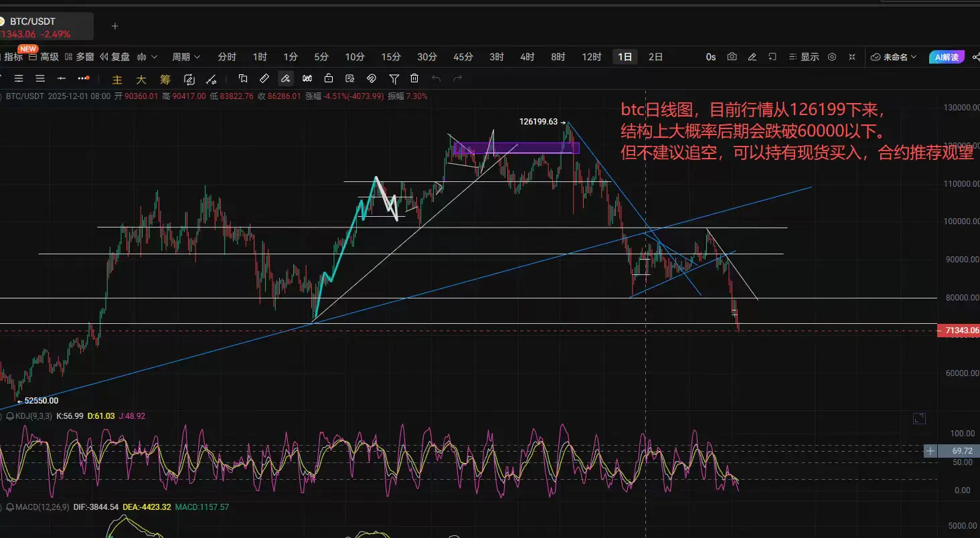Toggle the lock drawings icon

pos(329,78)
